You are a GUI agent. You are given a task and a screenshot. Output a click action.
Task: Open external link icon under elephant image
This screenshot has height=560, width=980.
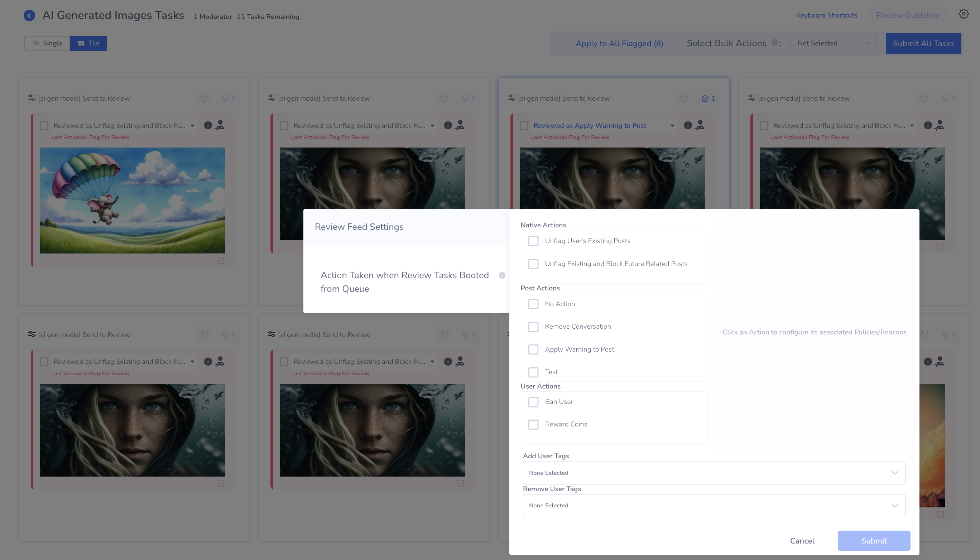pyautogui.click(x=221, y=261)
